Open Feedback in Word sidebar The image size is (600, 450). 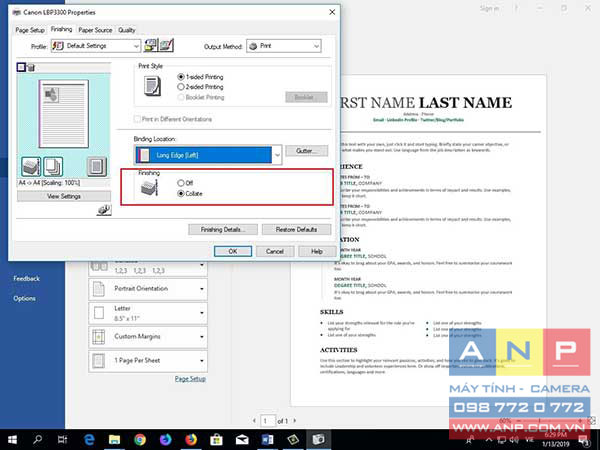point(26,279)
